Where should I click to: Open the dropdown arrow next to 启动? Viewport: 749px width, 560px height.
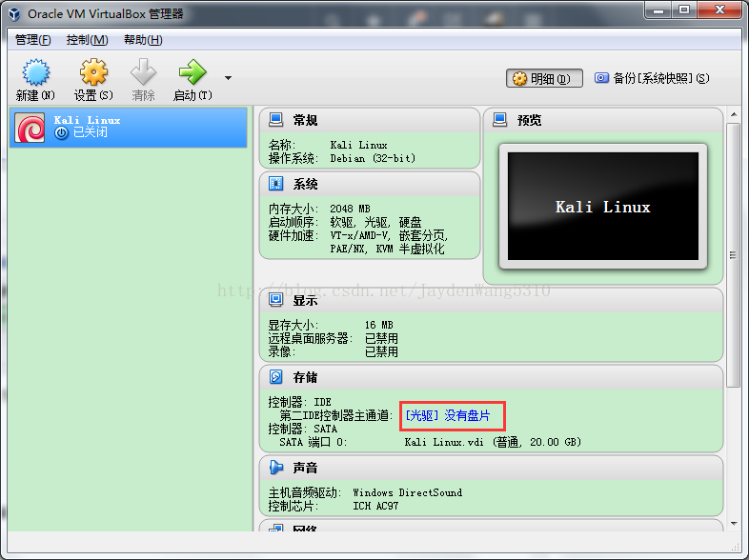(229, 78)
